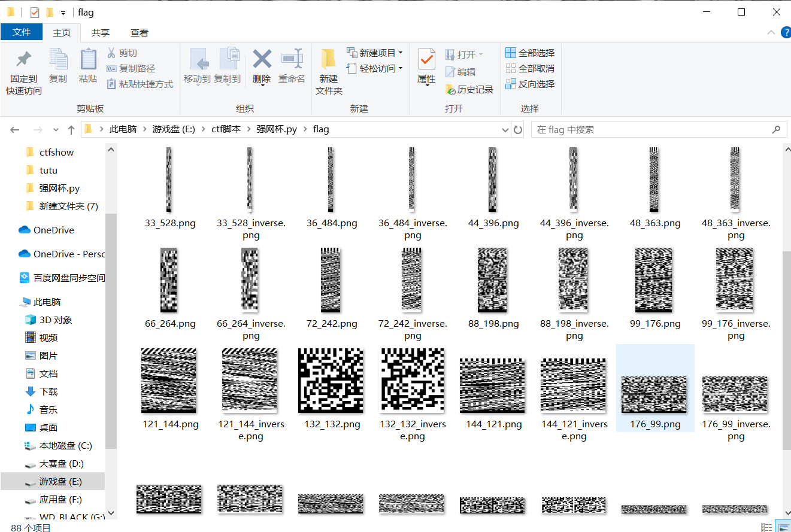Click the 复制到 icon
The height and width of the screenshot is (532, 791).
click(229, 59)
